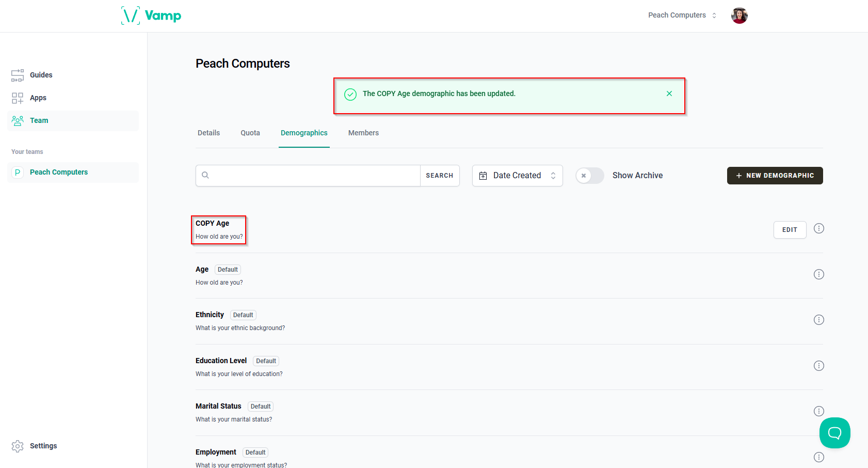Click the Default badge next to Employment
Image resolution: width=868 pixels, height=468 pixels.
pos(255,453)
